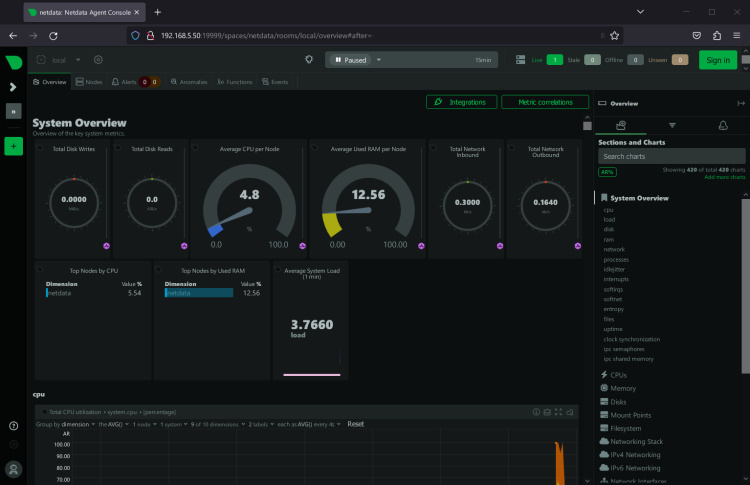The image size is (750, 485).
Task: Click the green plus add-space button
Action: coord(14,146)
